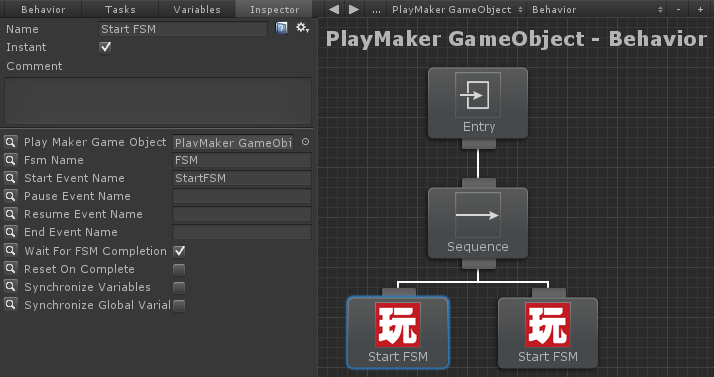
Task: Open the task documentation help icon
Action: coord(281,29)
